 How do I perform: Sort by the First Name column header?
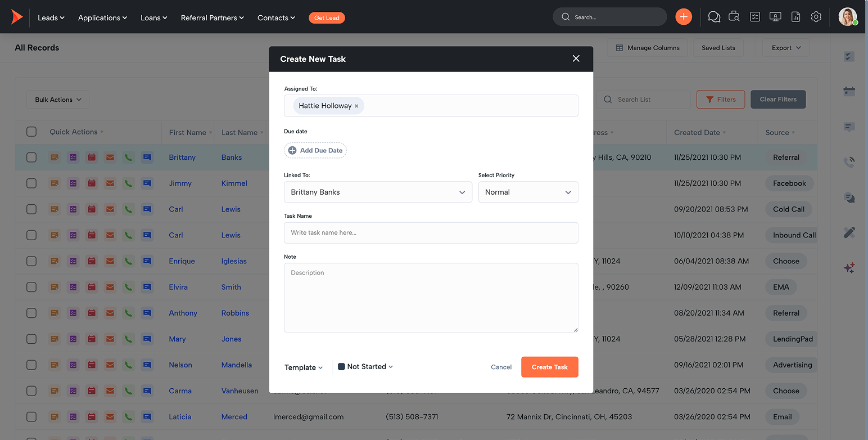tap(191, 133)
